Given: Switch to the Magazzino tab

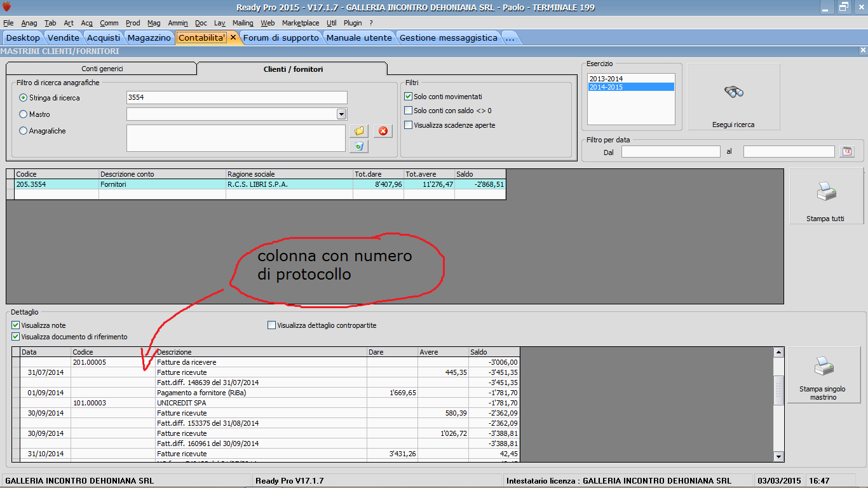Looking at the screenshot, I should pos(149,37).
